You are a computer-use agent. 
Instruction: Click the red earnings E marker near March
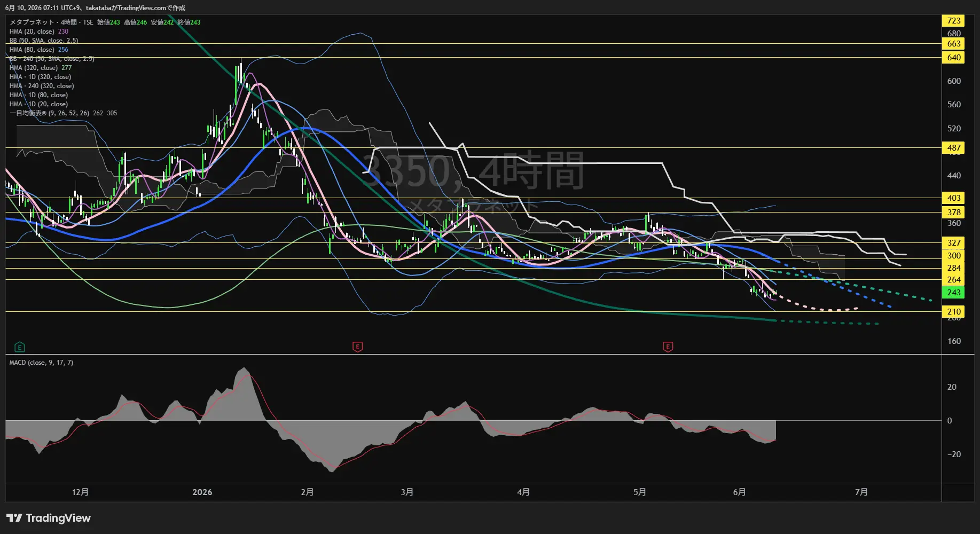pyautogui.click(x=358, y=347)
